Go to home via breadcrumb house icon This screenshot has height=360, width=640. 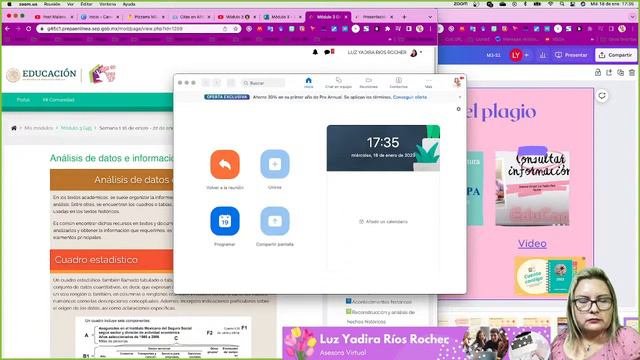[x=14, y=128]
